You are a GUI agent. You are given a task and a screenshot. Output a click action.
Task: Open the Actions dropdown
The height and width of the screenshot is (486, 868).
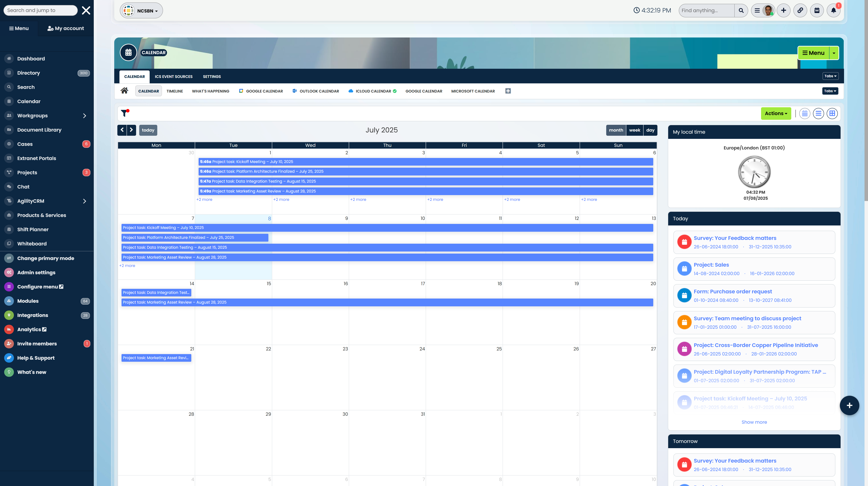tap(776, 114)
